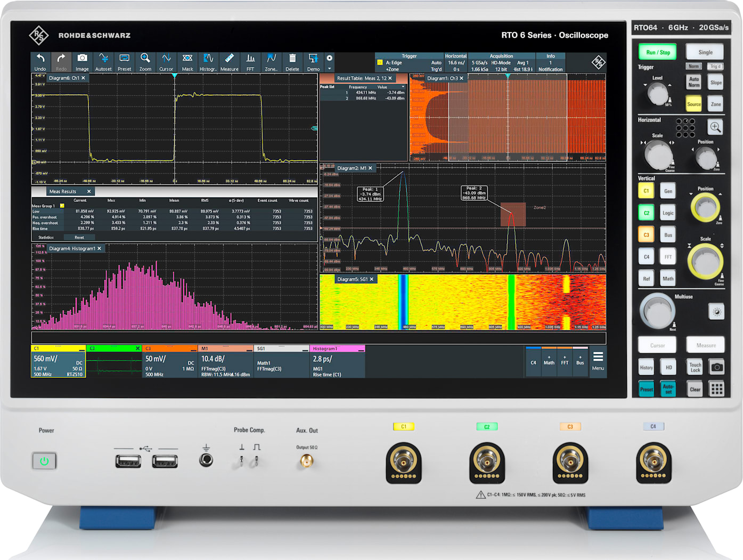
Task: Activate the Mask tool icon
Action: [187, 61]
